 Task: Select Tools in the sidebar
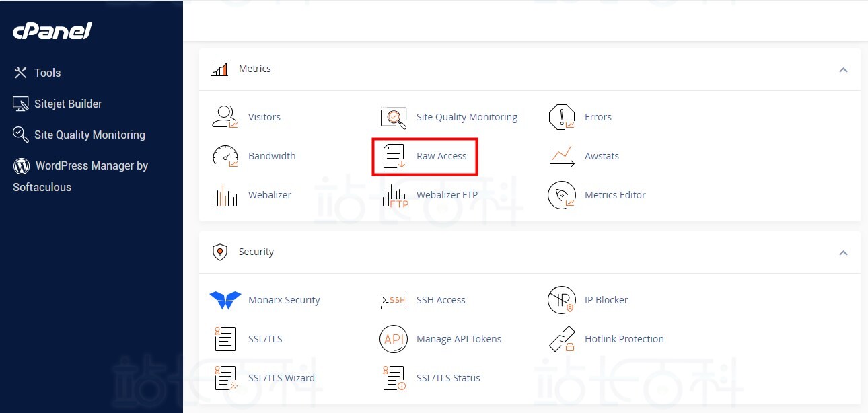click(47, 73)
